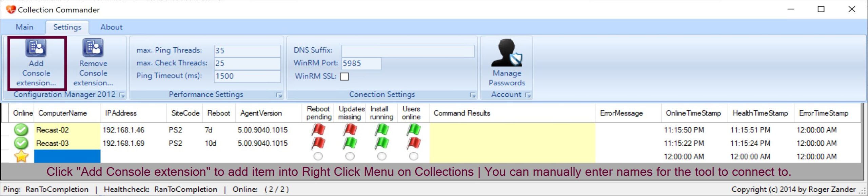Expand the Conection Settings dialog launcher
868x196 pixels.
[x=473, y=95]
